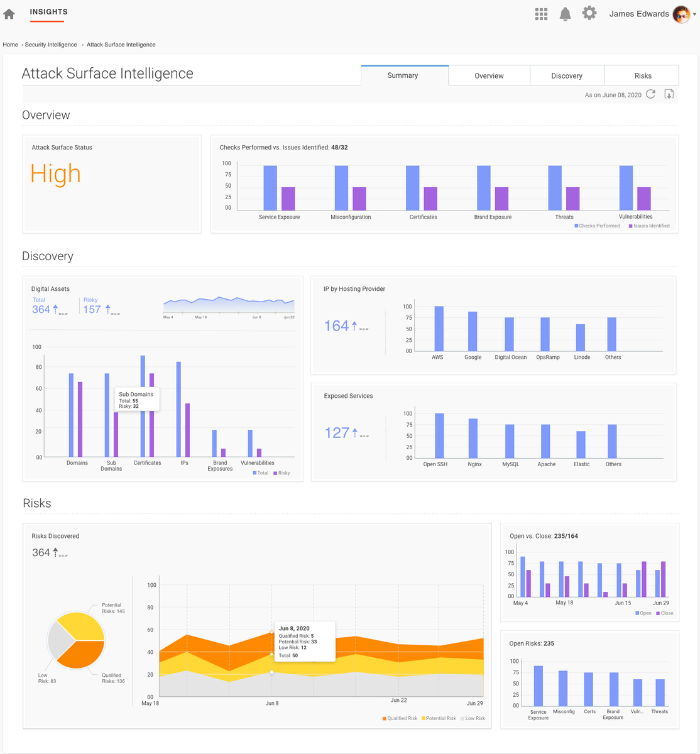Click the Open Risks Service Exposure bar
This screenshot has height=754, width=700.
point(538,686)
